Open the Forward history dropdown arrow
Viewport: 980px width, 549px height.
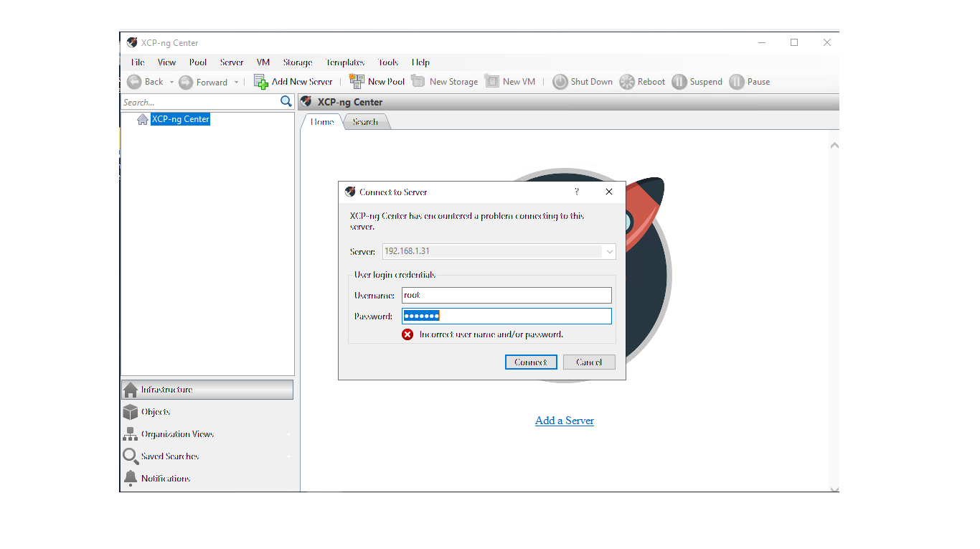tap(236, 83)
